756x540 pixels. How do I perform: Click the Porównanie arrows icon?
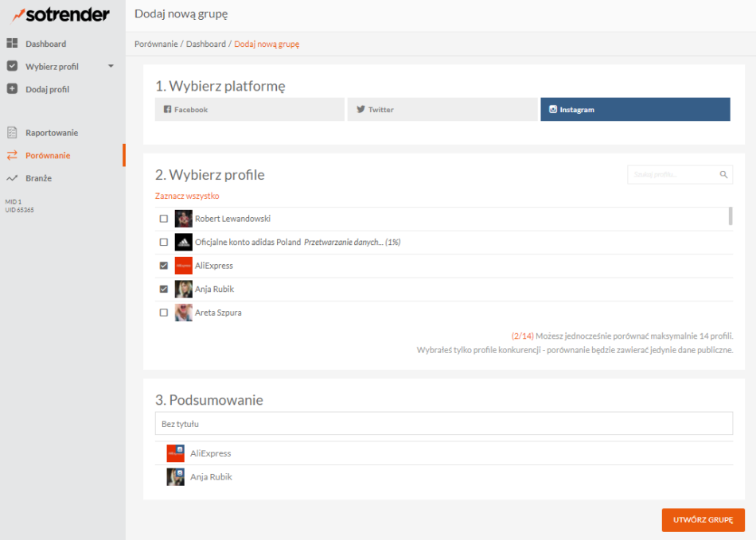pyautogui.click(x=12, y=156)
